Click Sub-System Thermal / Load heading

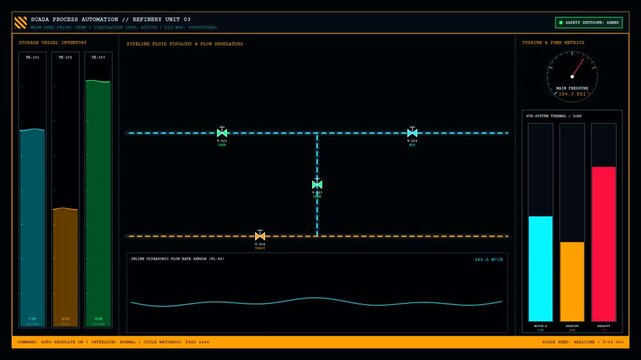tap(554, 116)
